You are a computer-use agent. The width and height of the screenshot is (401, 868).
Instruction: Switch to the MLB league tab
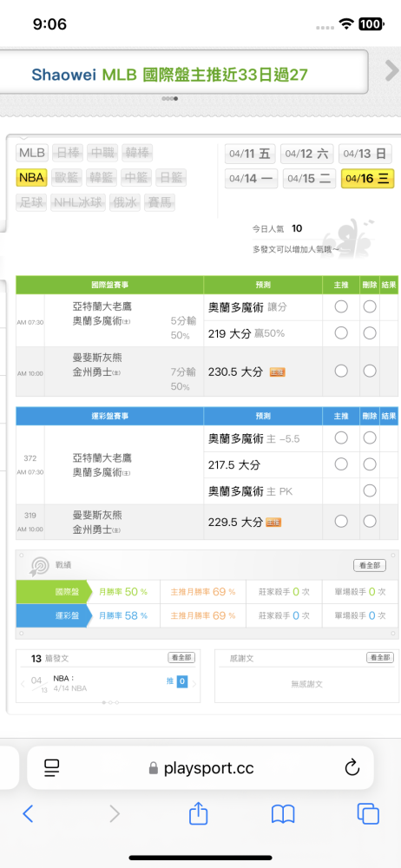coord(32,152)
